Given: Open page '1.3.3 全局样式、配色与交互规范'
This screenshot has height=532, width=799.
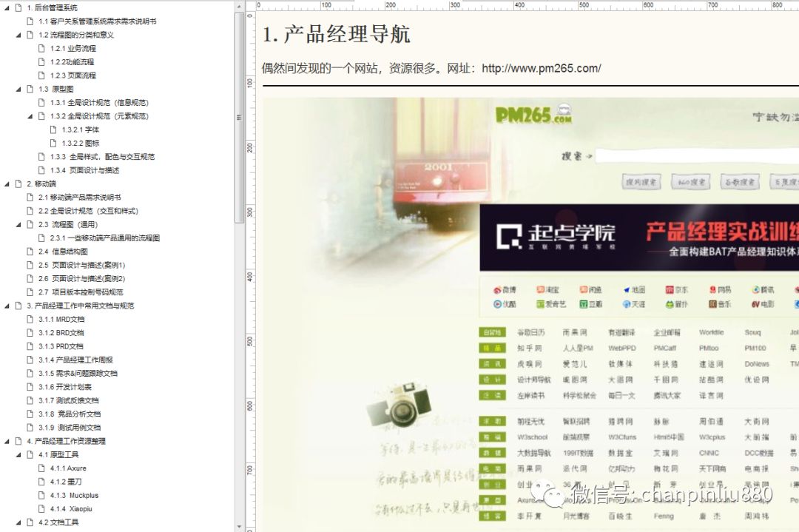Looking at the screenshot, I should pos(102,156).
